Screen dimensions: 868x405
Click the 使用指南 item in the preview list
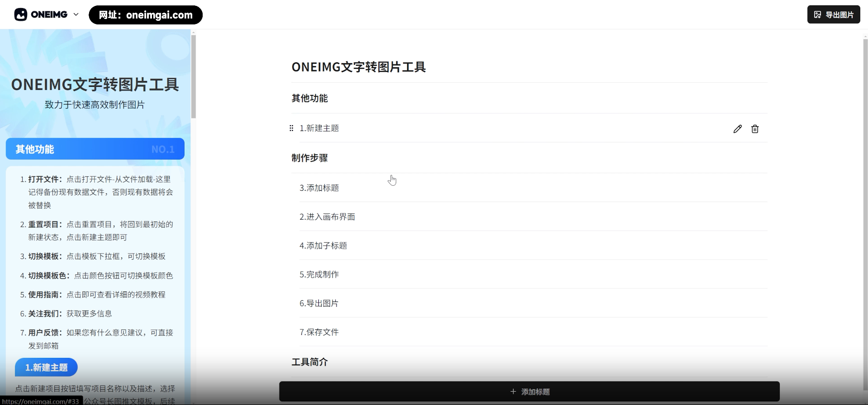point(93,294)
